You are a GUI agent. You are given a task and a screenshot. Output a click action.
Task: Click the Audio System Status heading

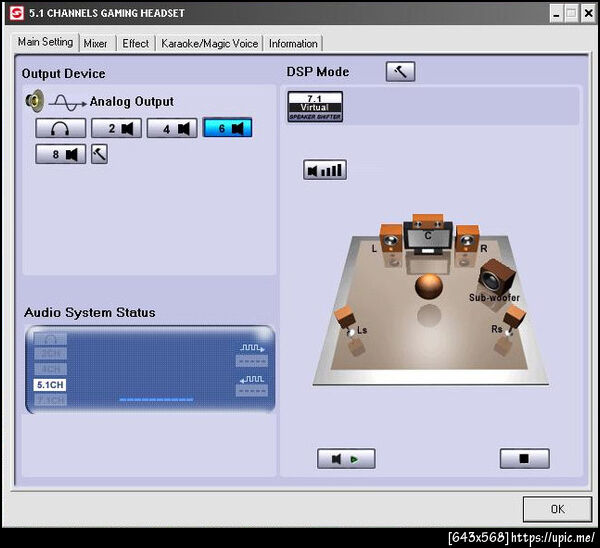[90, 313]
